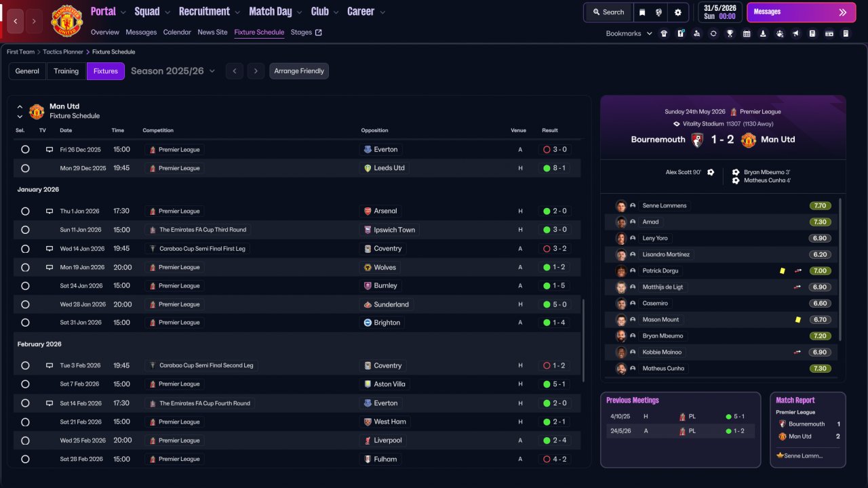Click Senne Lammens player portrait
The height and width of the screenshot is (488, 868).
620,205
